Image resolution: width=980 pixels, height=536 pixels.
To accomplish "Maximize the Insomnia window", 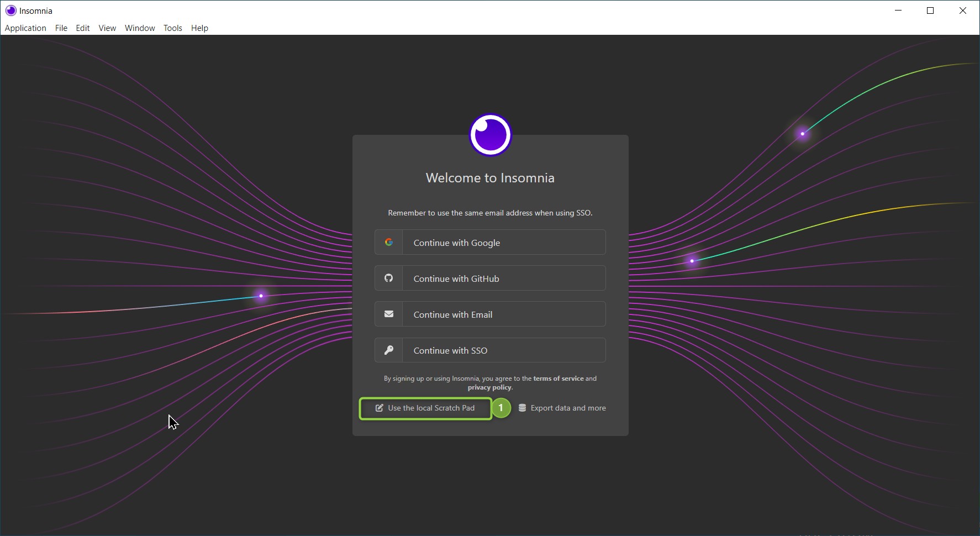I will click(930, 10).
